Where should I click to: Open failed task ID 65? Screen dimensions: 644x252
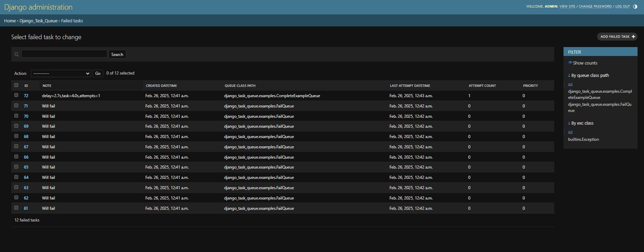coord(26,167)
